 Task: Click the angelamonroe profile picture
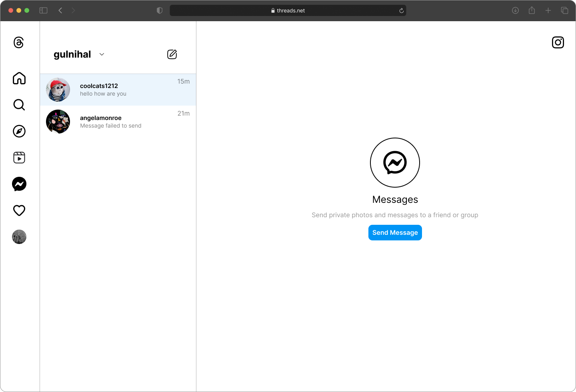click(58, 122)
